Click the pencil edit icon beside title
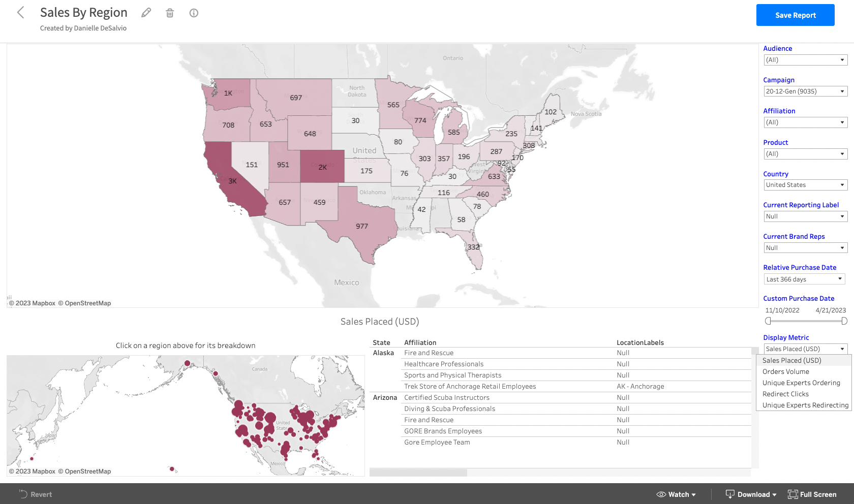The image size is (854, 504). coord(146,13)
